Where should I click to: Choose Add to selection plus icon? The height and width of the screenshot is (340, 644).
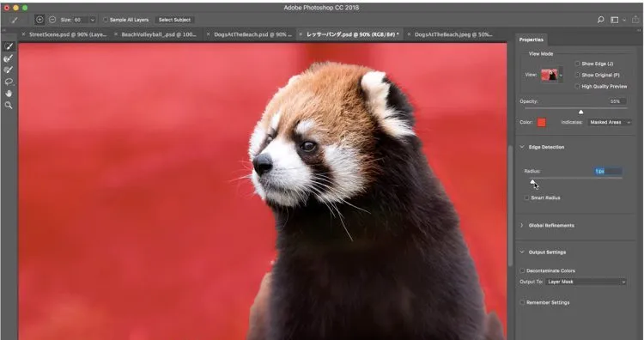tap(39, 20)
